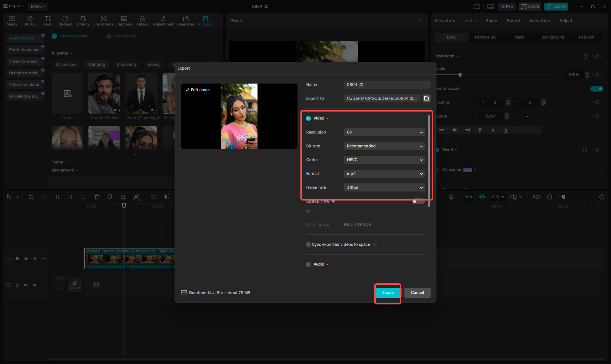Select the Harold-Podcast avatar thumbnail
Viewport: 611px width, 364px height.
104,93
